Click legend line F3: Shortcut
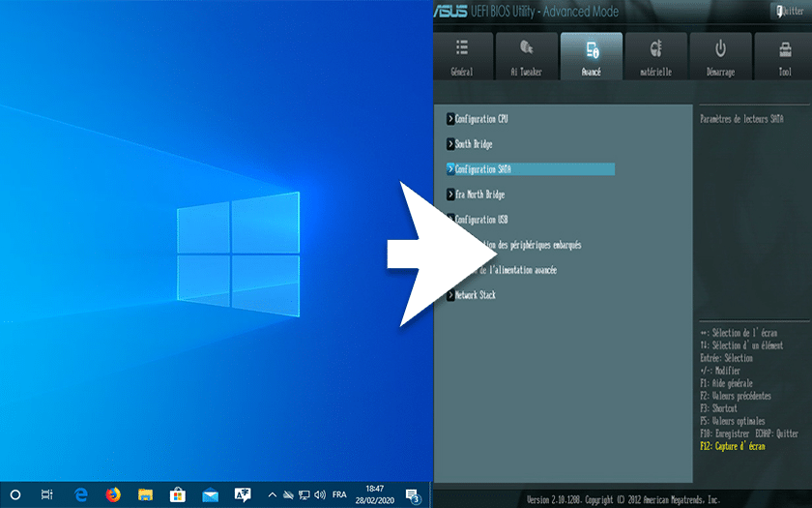The height and width of the screenshot is (508, 812). click(718, 408)
